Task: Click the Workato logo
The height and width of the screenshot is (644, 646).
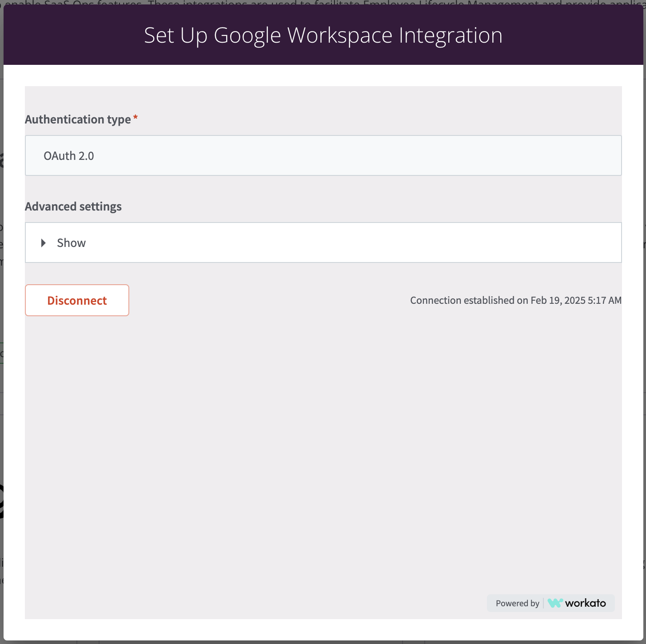Action: pyautogui.click(x=577, y=603)
